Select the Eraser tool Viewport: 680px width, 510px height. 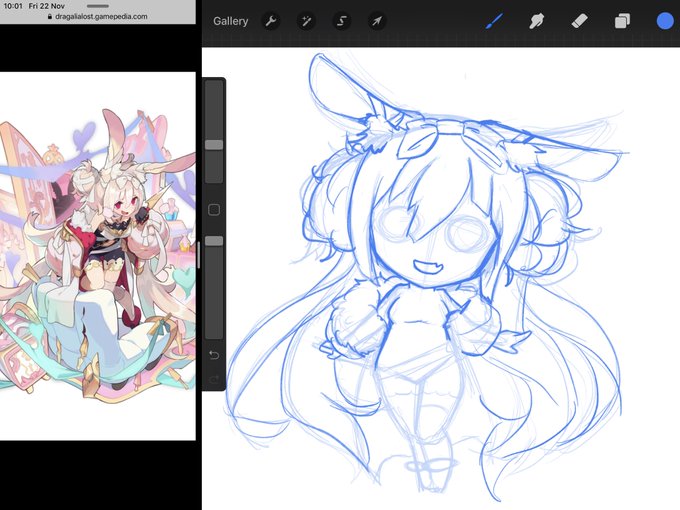click(580, 21)
